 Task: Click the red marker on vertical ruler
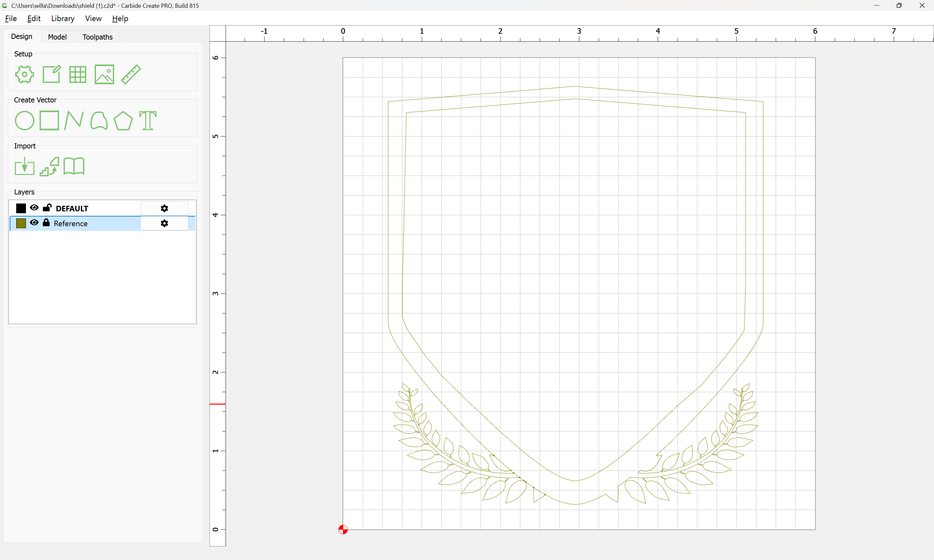click(x=218, y=404)
